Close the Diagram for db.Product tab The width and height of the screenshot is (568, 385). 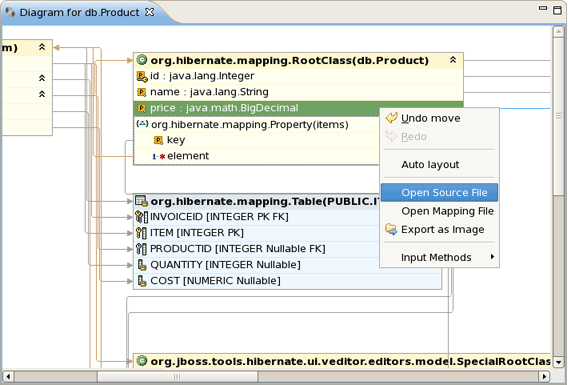[150, 12]
